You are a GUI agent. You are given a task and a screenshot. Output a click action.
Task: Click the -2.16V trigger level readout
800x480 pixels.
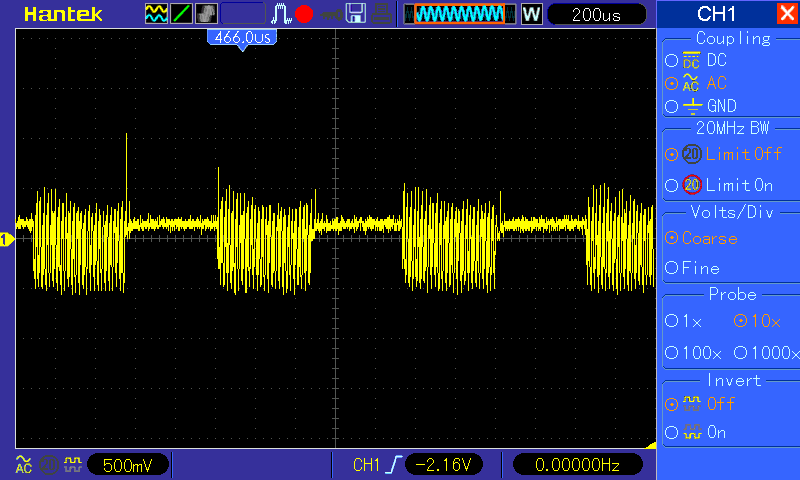(x=443, y=465)
